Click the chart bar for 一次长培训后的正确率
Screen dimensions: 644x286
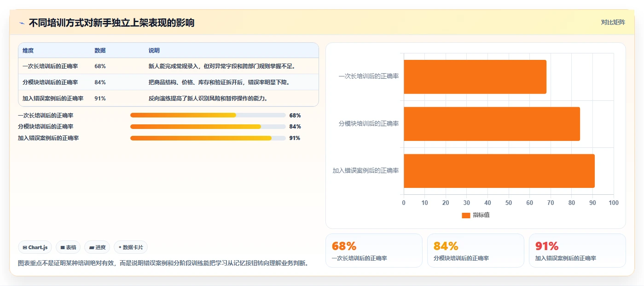pyautogui.click(x=475, y=77)
